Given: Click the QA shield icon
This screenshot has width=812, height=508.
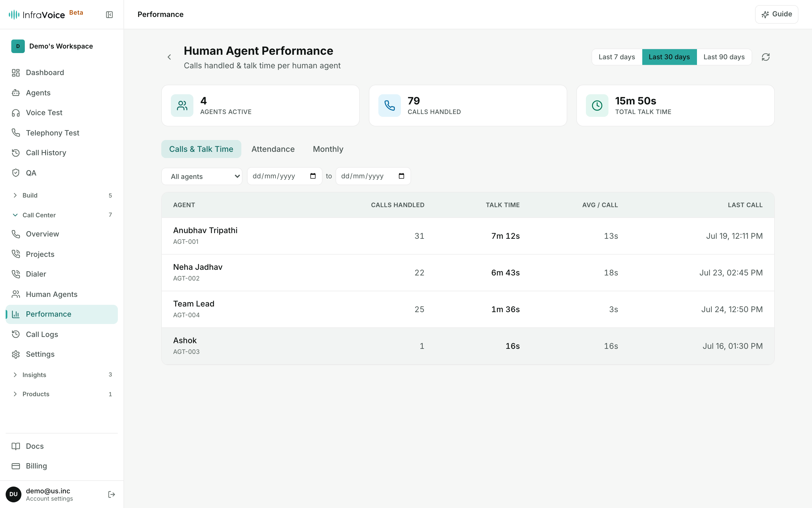Looking at the screenshot, I should point(16,173).
